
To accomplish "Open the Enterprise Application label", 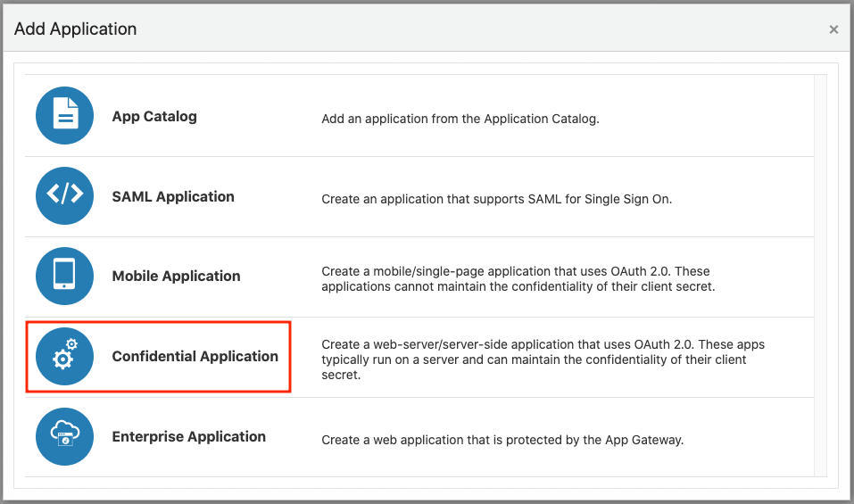I will 189,436.
